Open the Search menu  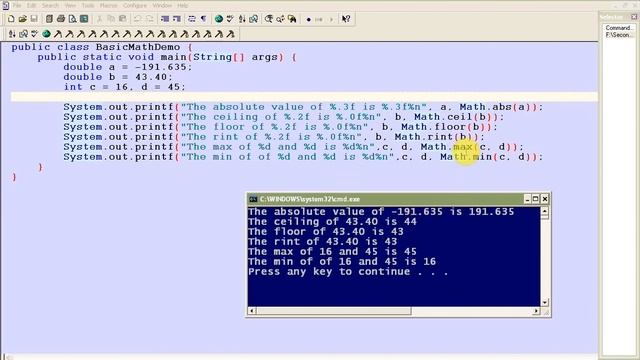(x=50, y=5)
